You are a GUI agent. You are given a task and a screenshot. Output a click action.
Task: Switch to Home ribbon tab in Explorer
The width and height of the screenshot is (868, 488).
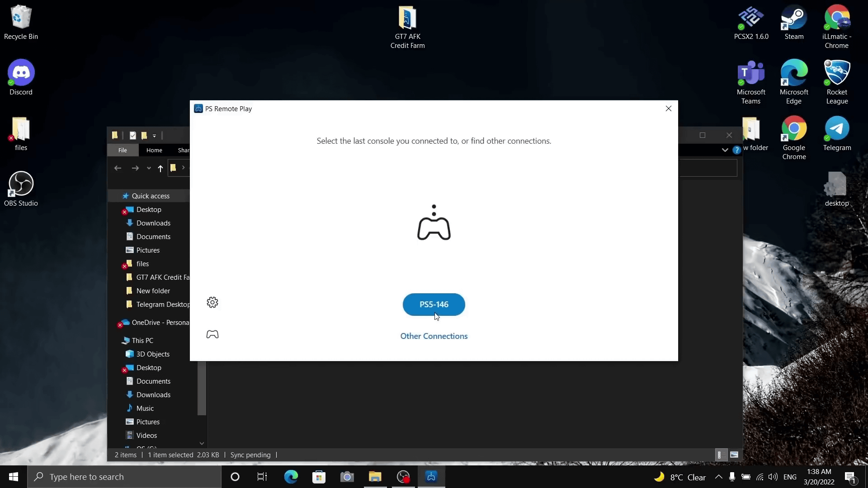pos(154,150)
